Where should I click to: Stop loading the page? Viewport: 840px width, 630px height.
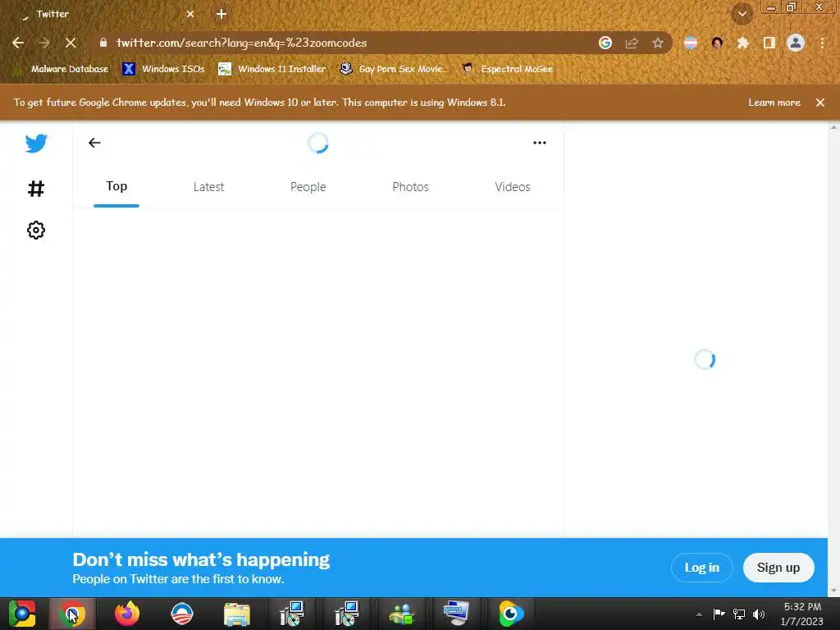pyautogui.click(x=71, y=43)
